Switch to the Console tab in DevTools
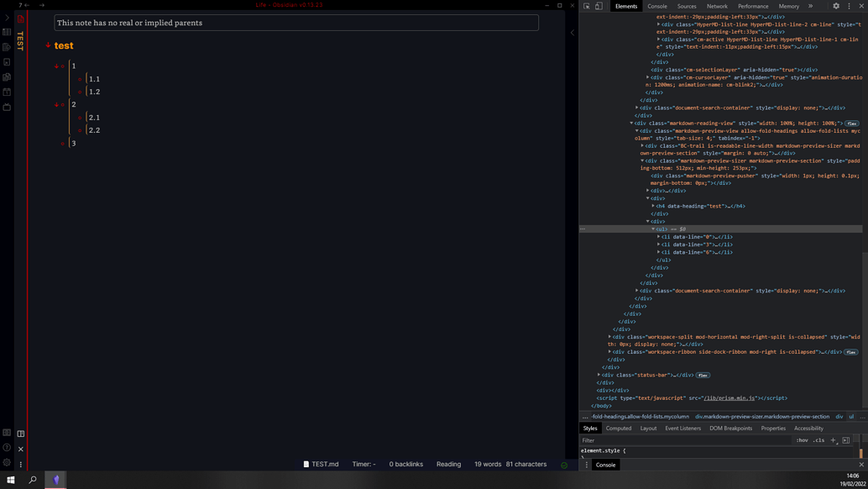This screenshot has width=868, height=489. coord(658,6)
